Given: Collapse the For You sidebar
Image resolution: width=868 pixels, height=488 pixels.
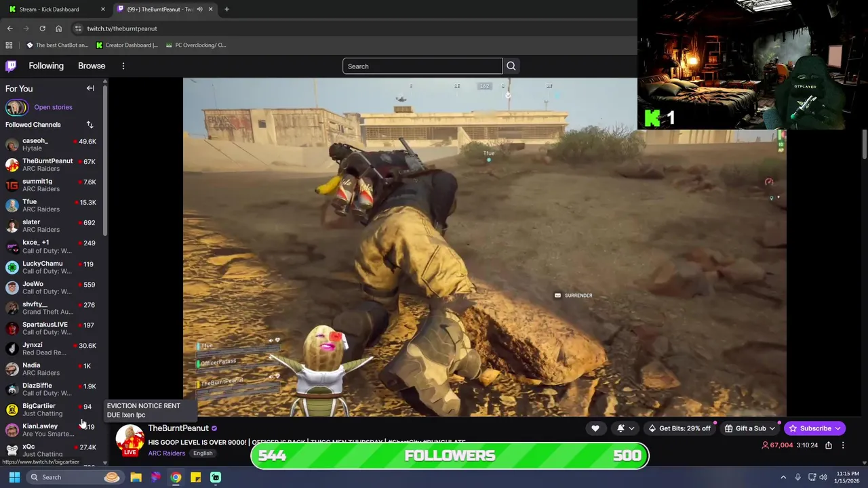Looking at the screenshot, I should [x=90, y=88].
